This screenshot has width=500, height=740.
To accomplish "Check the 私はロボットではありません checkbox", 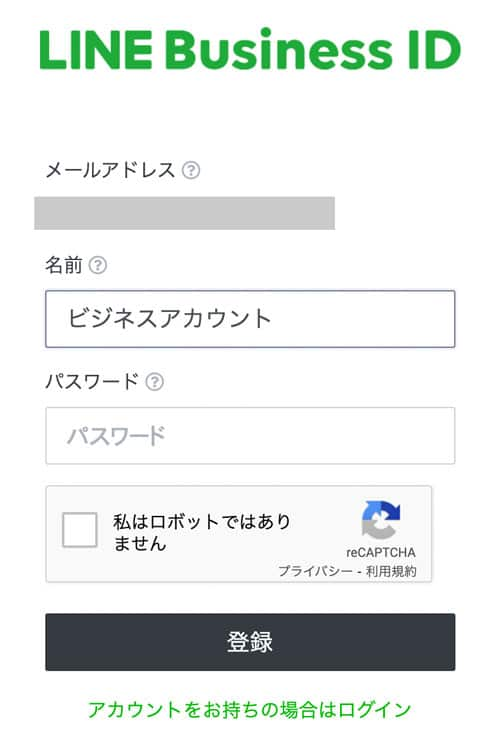I will (80, 530).
